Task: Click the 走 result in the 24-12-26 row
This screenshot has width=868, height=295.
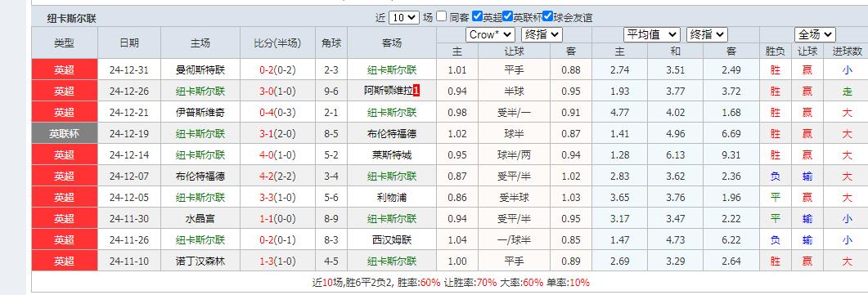Action: coord(847,92)
